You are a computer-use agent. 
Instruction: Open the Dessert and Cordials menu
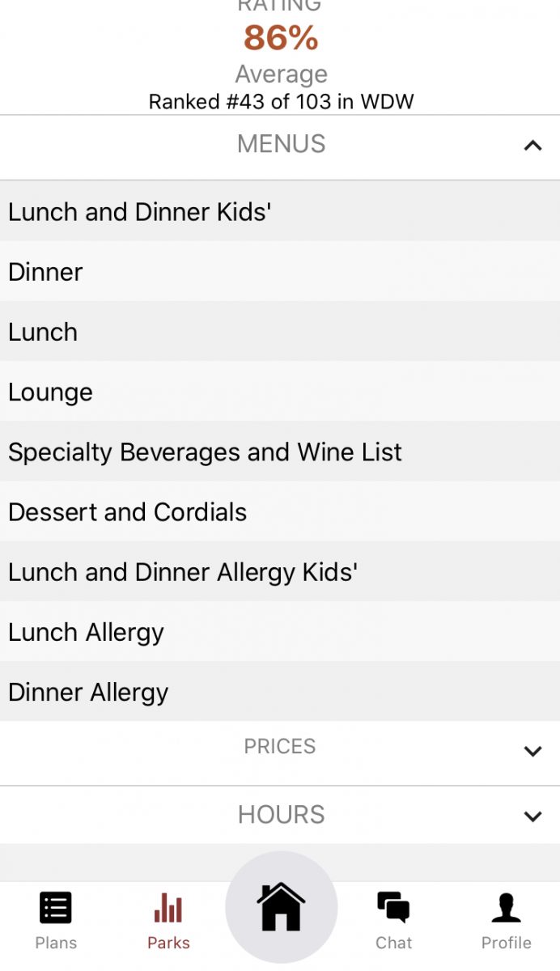pyautogui.click(x=127, y=511)
